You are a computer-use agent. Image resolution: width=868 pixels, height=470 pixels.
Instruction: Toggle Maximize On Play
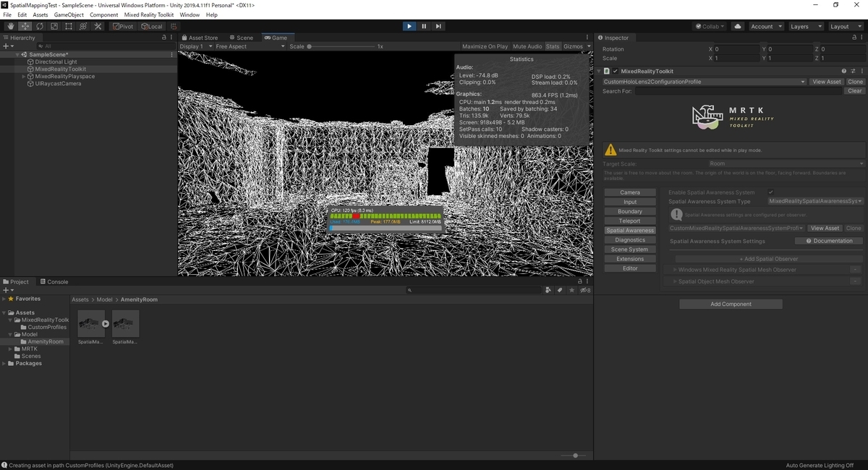pos(485,46)
